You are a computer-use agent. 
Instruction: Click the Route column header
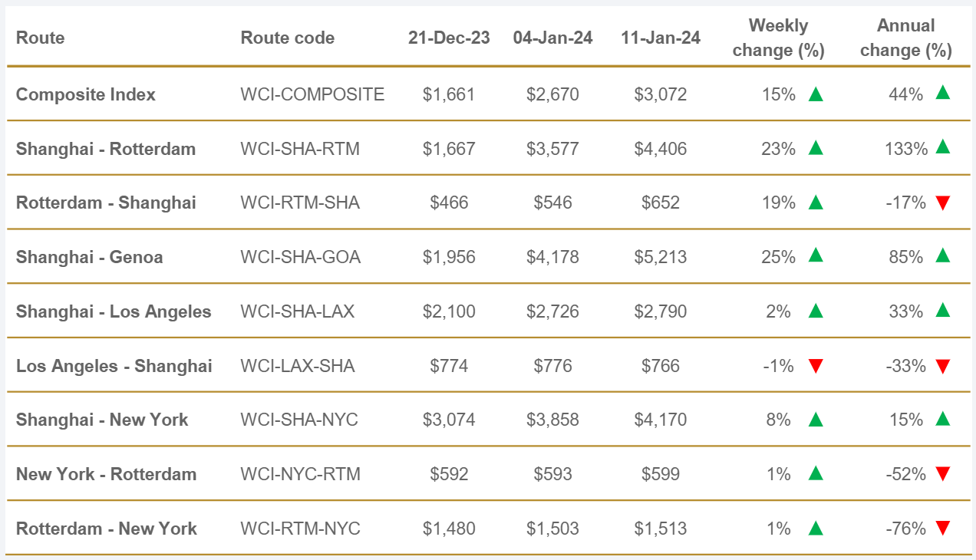coord(40,38)
